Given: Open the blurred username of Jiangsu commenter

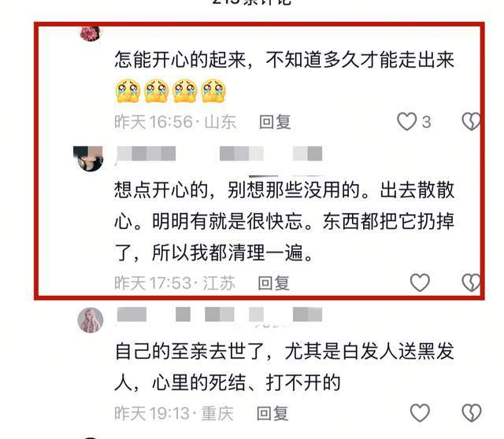Looking at the screenshot, I should click(x=220, y=153).
